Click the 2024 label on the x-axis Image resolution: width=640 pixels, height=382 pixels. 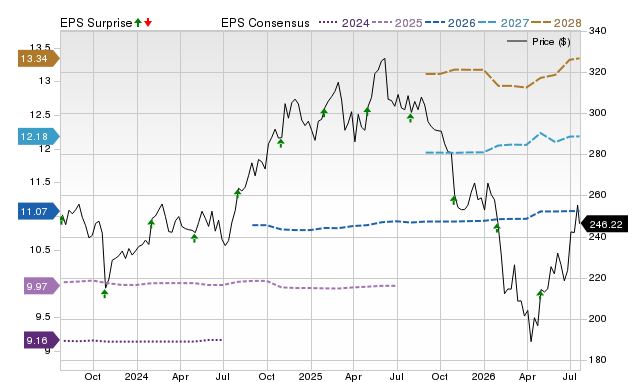136,376
